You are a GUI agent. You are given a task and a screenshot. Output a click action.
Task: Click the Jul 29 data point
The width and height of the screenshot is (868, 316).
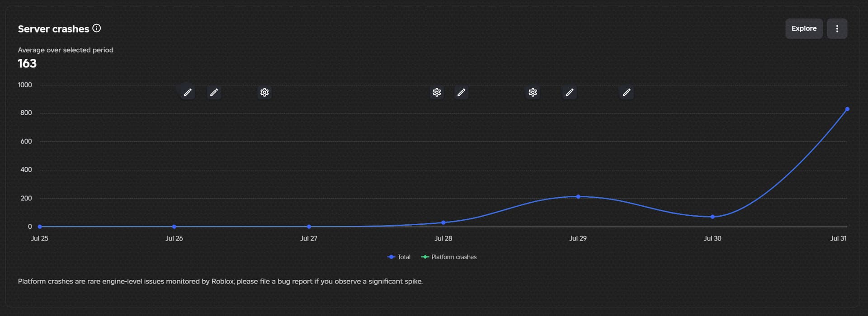(578, 197)
